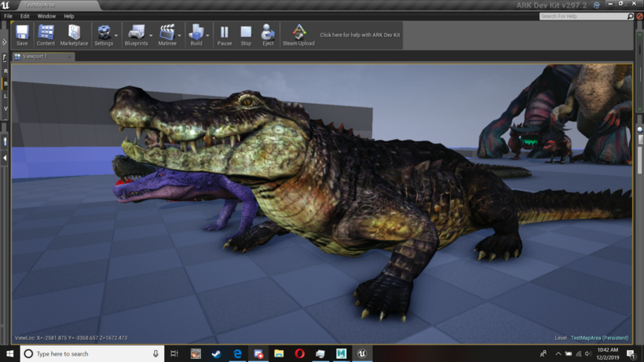Expand the Settings dropdown arrow

pos(116,35)
